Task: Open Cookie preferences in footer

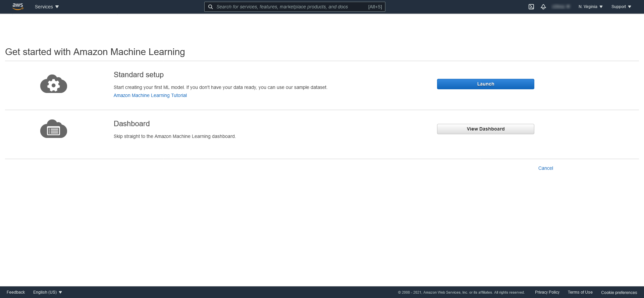Action: pos(619,292)
